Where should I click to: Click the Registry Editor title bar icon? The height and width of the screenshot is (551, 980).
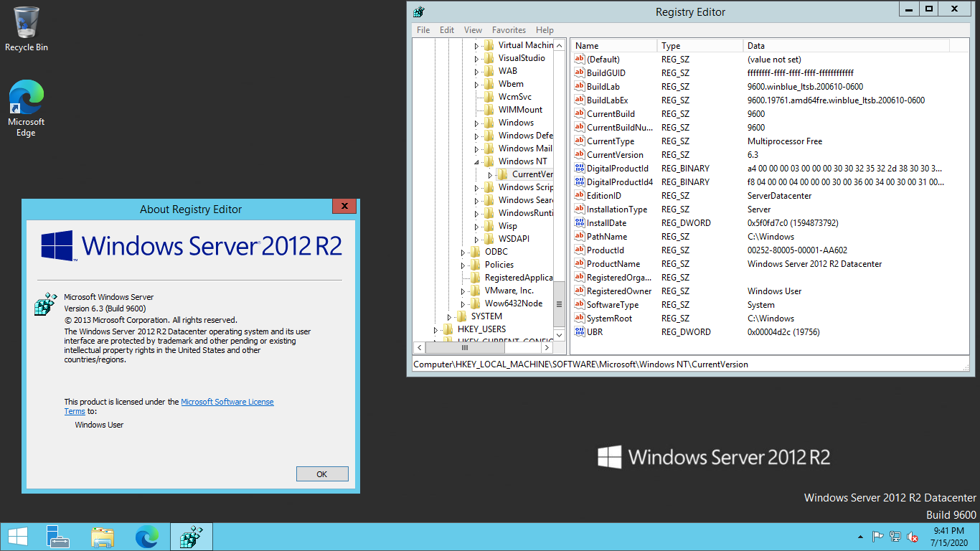tap(419, 11)
